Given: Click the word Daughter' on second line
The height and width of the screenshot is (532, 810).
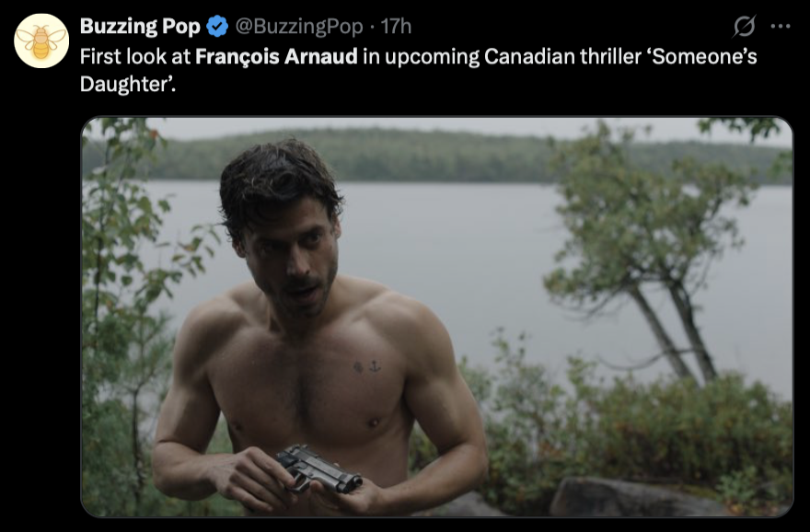Looking at the screenshot, I should click(128, 84).
